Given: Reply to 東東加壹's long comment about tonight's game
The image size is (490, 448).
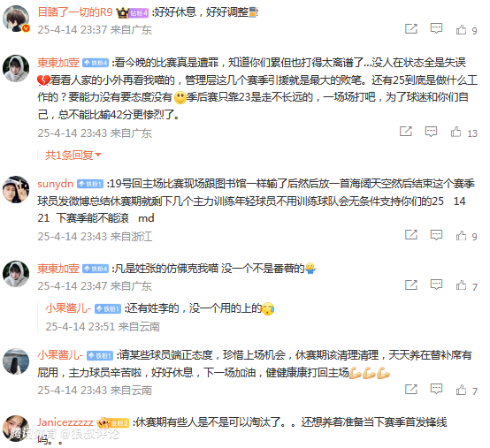Looking at the screenshot, I should click(x=431, y=132).
